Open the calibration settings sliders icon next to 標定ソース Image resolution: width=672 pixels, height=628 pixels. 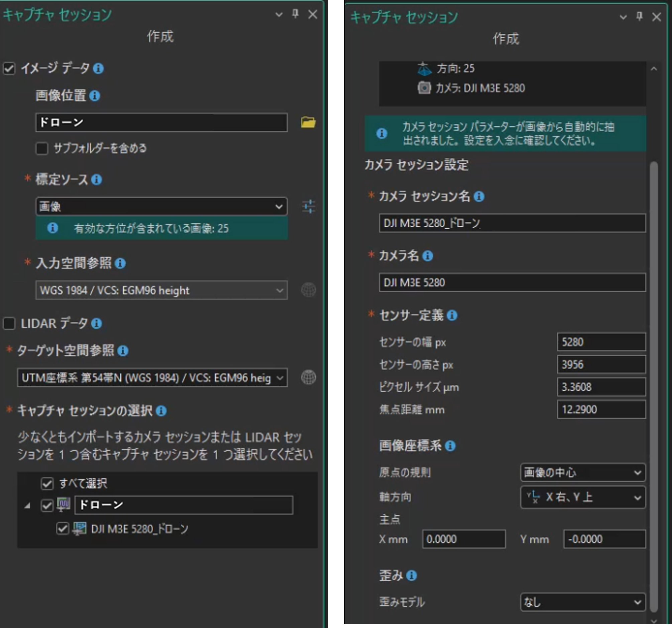tap(308, 206)
